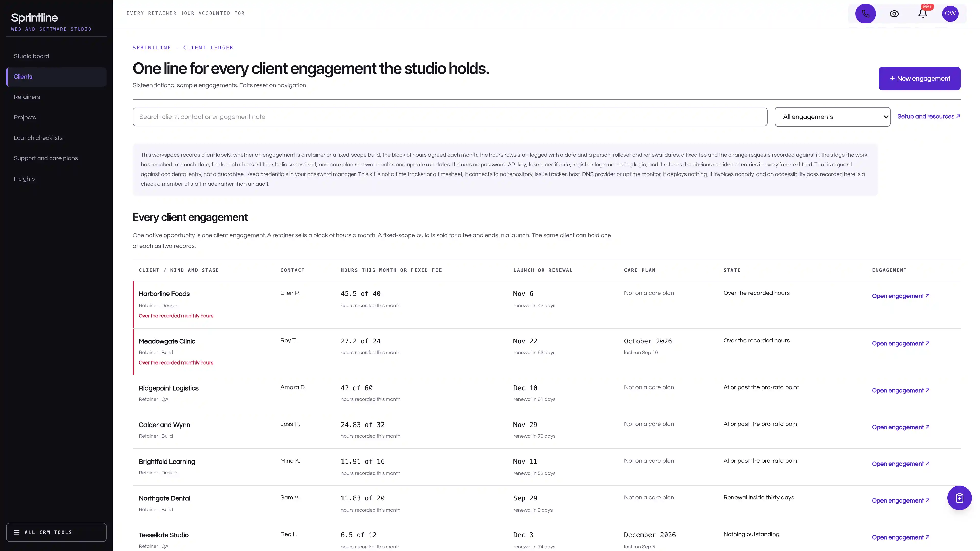
Task: Click hamburger icon in All CRM Tools
Action: tap(17, 532)
